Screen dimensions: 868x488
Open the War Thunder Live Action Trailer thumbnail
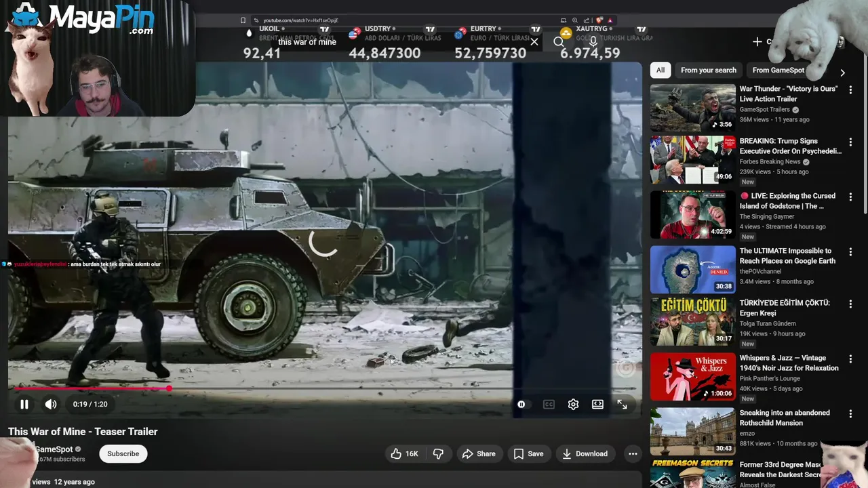[x=692, y=107]
